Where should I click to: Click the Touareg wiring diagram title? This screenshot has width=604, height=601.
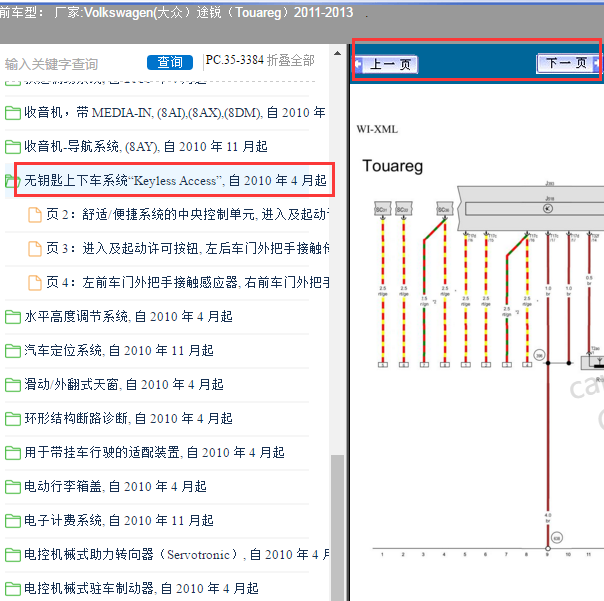[393, 166]
